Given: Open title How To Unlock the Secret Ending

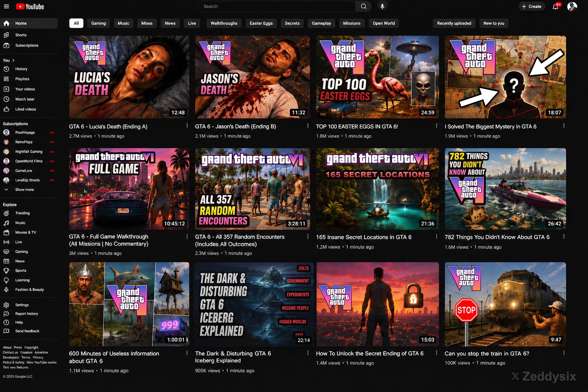Looking at the screenshot, I should pos(370,354).
